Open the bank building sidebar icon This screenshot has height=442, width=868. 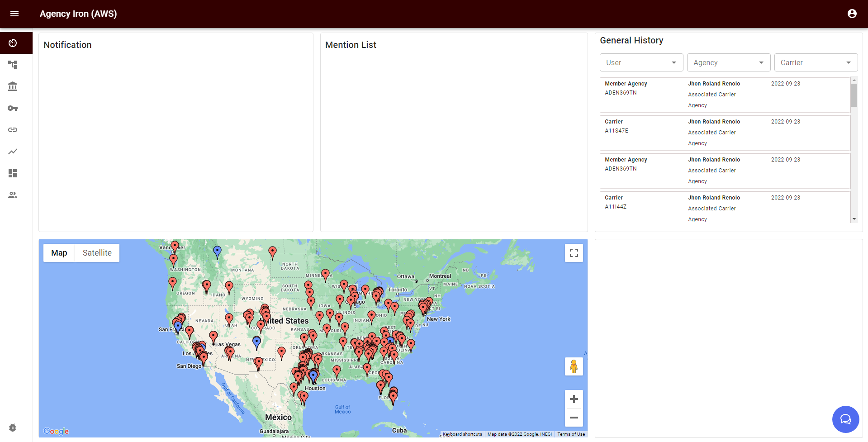tap(13, 86)
